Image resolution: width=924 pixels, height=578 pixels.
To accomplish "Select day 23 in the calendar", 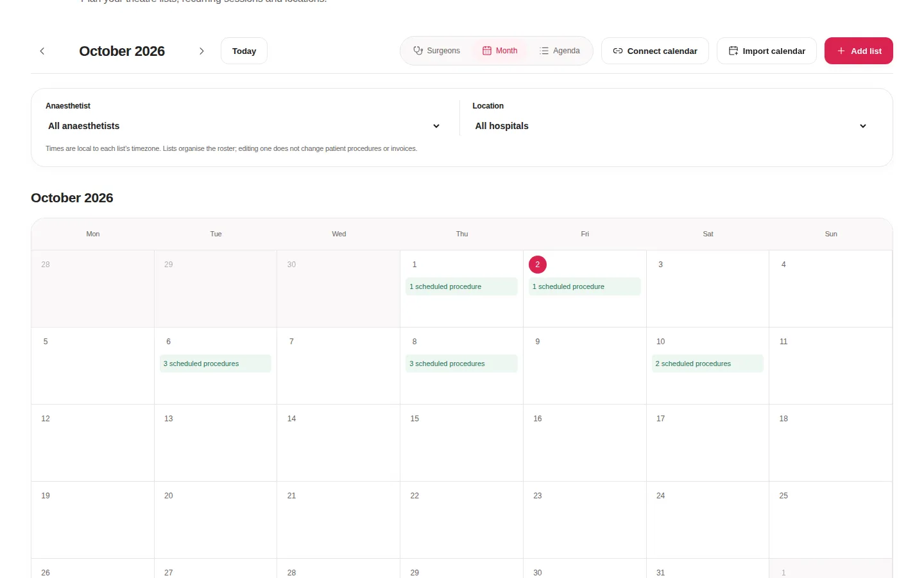I will [538, 496].
